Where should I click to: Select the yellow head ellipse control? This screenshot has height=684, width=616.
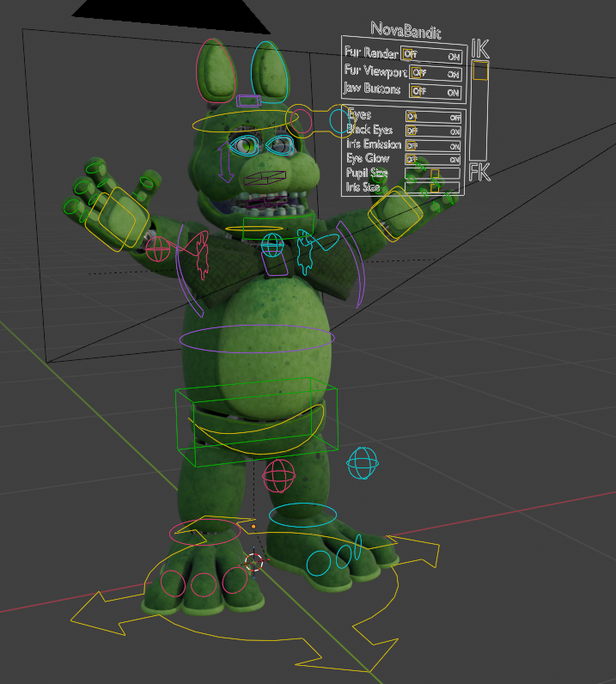point(246,122)
